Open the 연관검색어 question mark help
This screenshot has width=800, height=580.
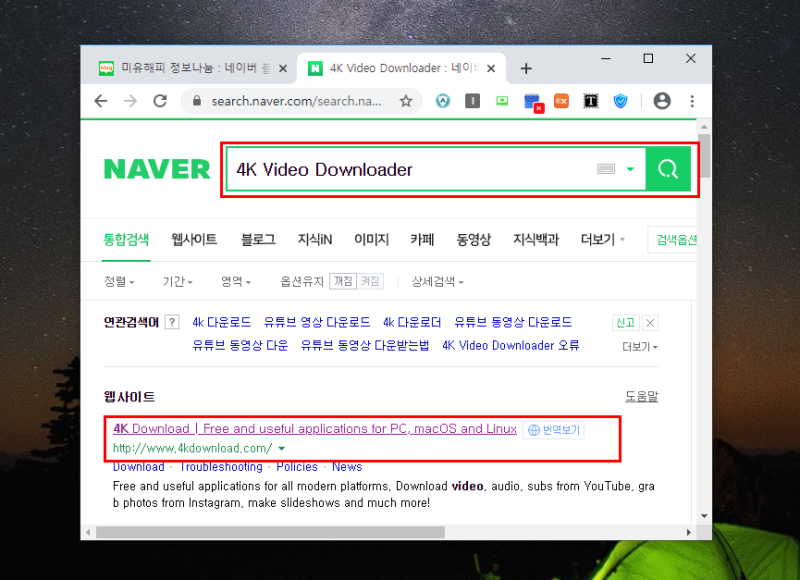point(172,322)
